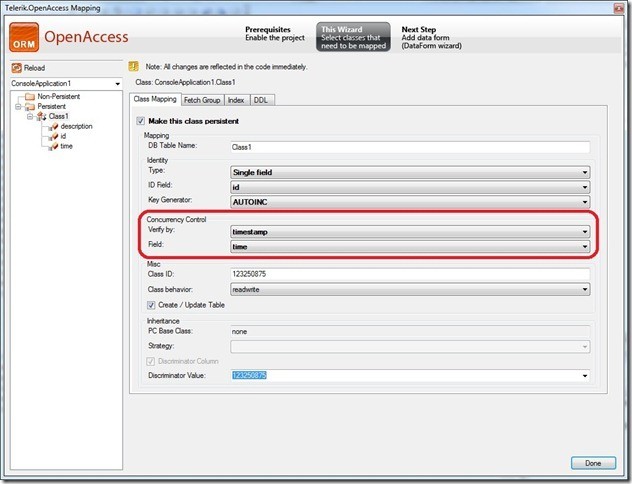Screen dimensions: 632x484
Task: Switch to the DDL tab
Action: point(261,100)
